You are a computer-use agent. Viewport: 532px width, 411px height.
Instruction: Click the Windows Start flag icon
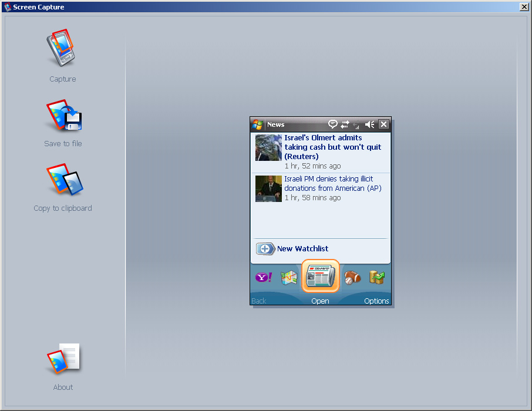[258, 124]
